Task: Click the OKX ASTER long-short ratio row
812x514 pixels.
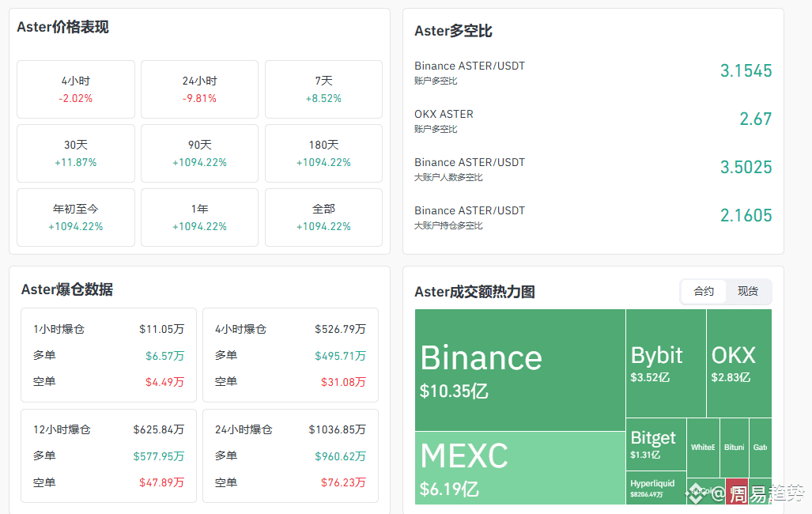Action: click(x=593, y=120)
